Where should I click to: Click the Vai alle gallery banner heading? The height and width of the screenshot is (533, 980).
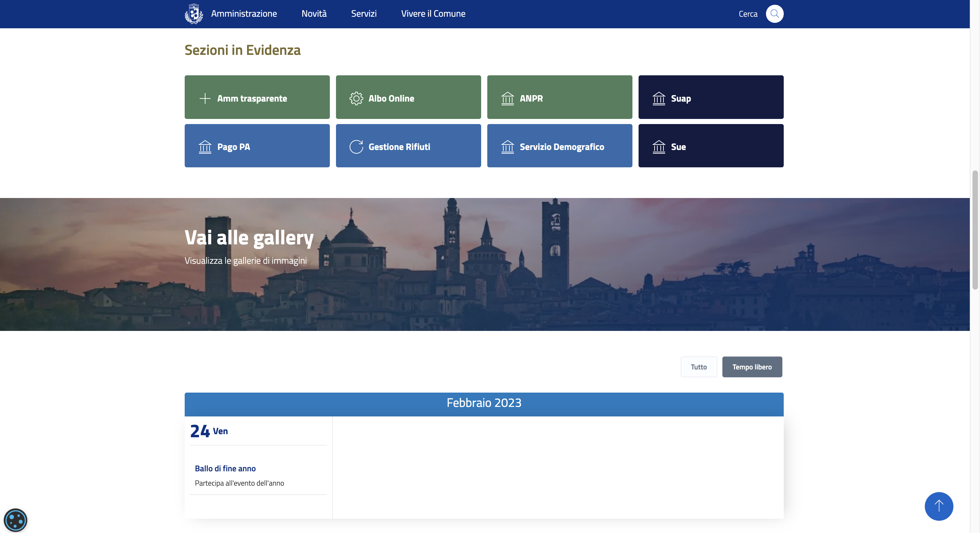click(x=249, y=238)
